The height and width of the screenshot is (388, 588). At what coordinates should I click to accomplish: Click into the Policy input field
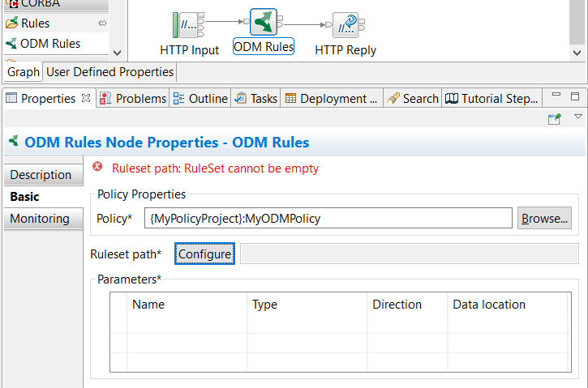(328, 218)
